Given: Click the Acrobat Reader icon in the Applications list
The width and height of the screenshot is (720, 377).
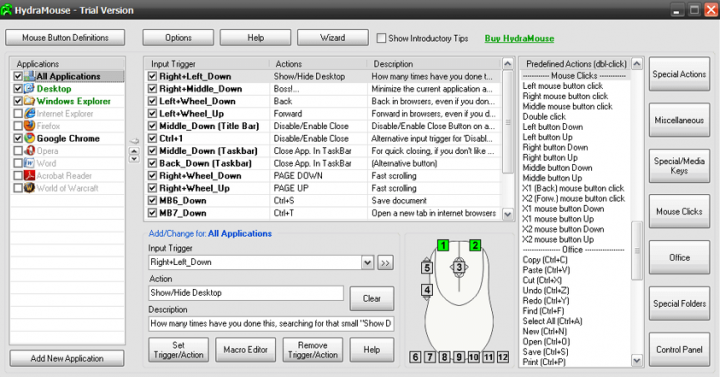Looking at the screenshot, I should (29, 175).
